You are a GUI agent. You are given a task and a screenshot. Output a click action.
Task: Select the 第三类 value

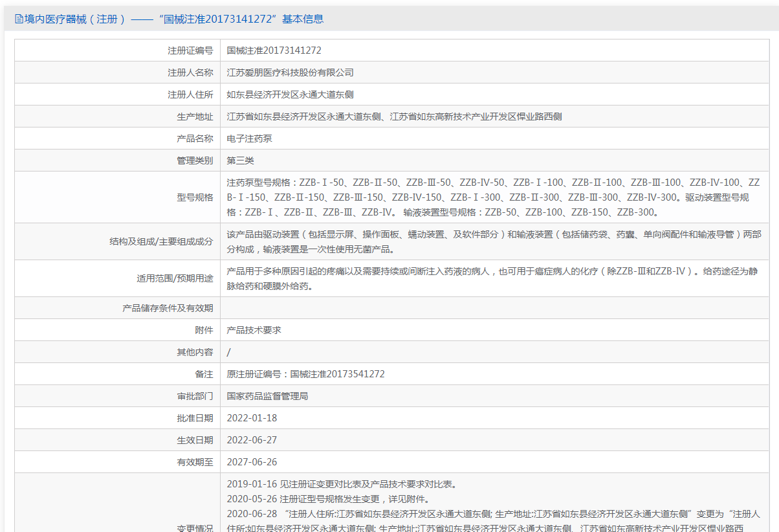(240, 161)
